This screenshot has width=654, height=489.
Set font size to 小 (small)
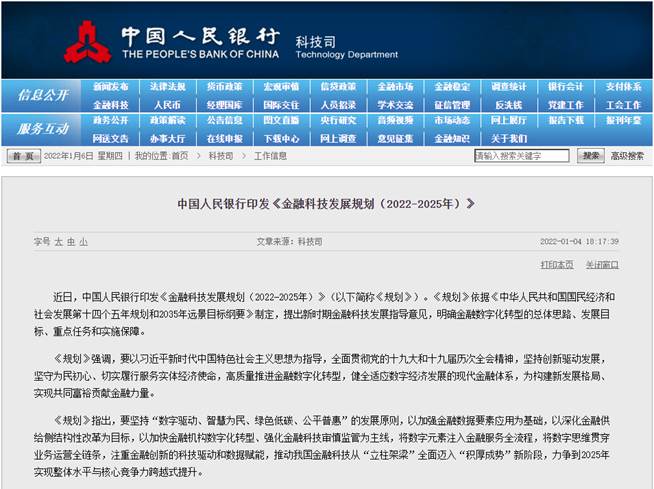point(84,241)
